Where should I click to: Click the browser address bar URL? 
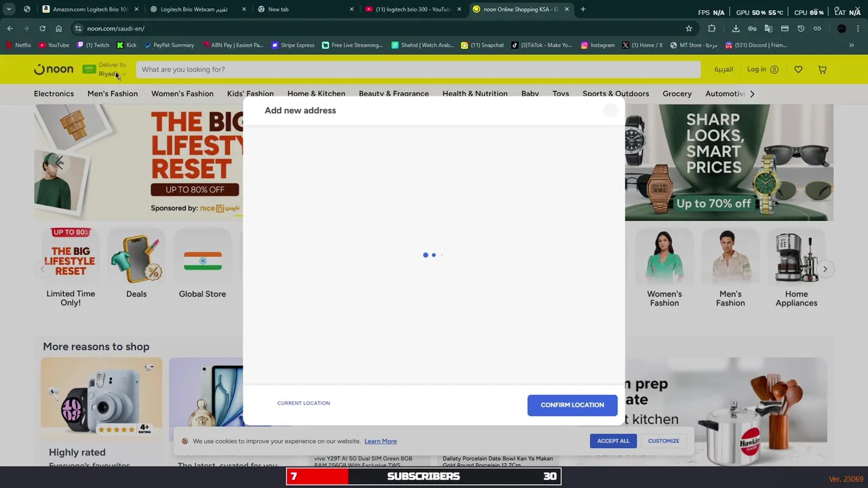pos(115,28)
